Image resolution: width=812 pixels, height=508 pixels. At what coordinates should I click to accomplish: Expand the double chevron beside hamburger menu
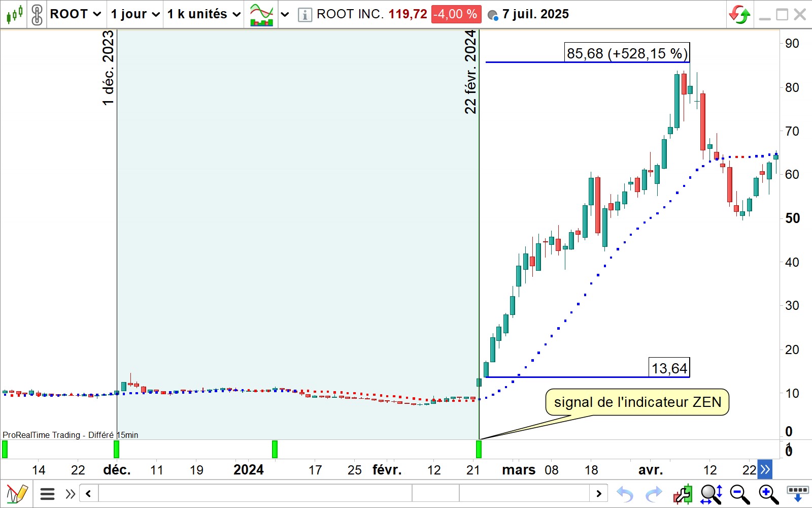[x=70, y=494]
